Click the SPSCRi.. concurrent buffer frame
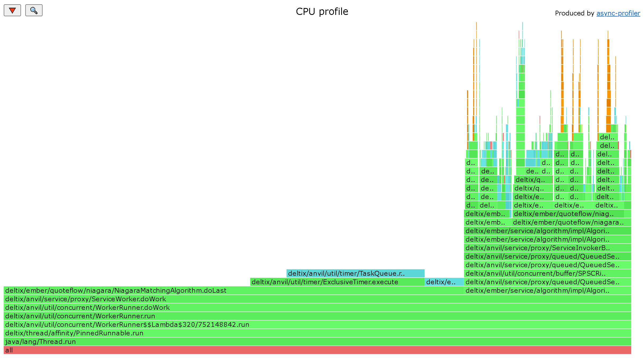Viewport: 644px width, 358px height. pyautogui.click(x=548, y=273)
